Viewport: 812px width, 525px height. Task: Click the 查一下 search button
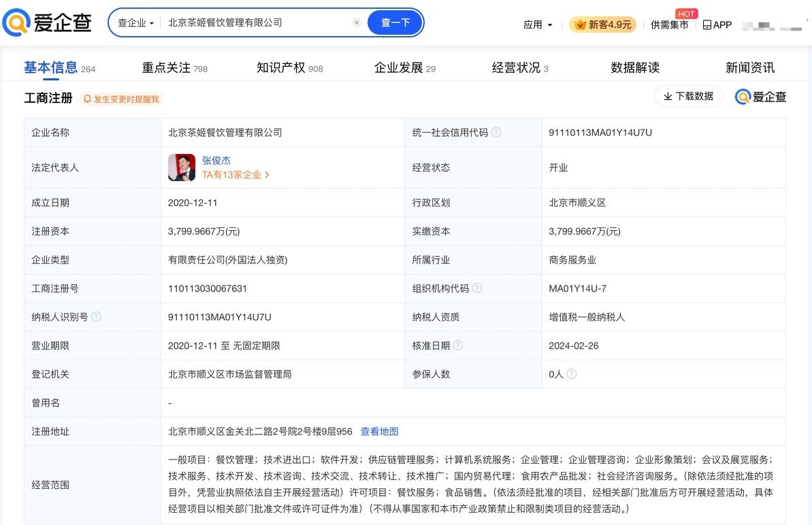point(395,22)
